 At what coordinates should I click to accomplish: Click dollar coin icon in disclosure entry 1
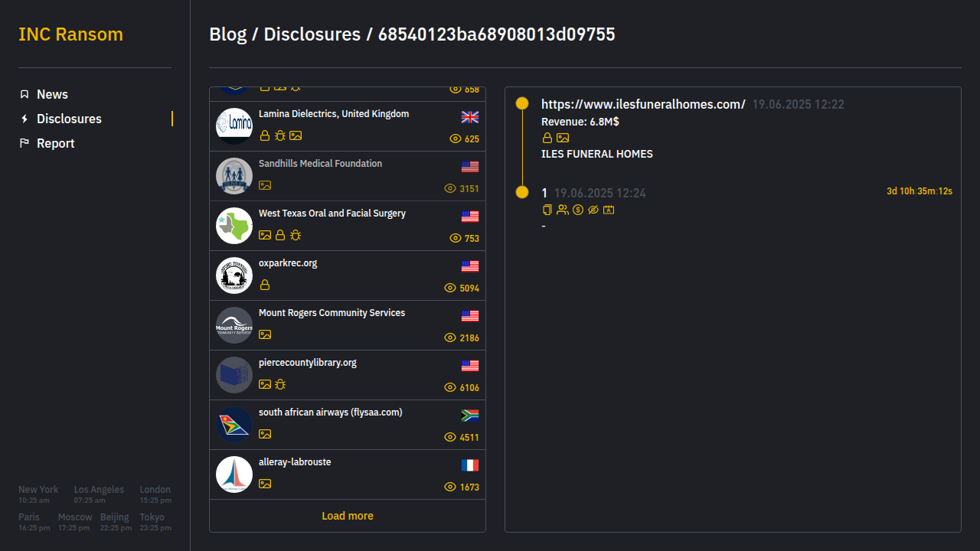coord(578,210)
